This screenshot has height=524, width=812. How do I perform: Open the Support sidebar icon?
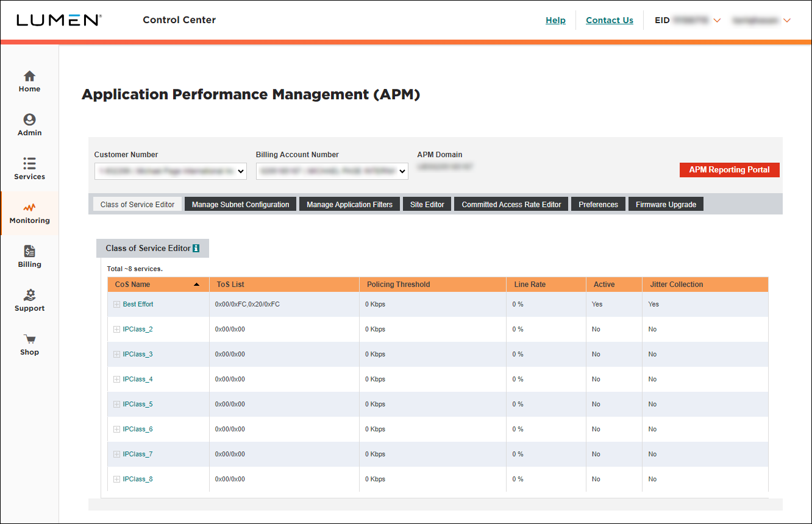click(x=29, y=295)
